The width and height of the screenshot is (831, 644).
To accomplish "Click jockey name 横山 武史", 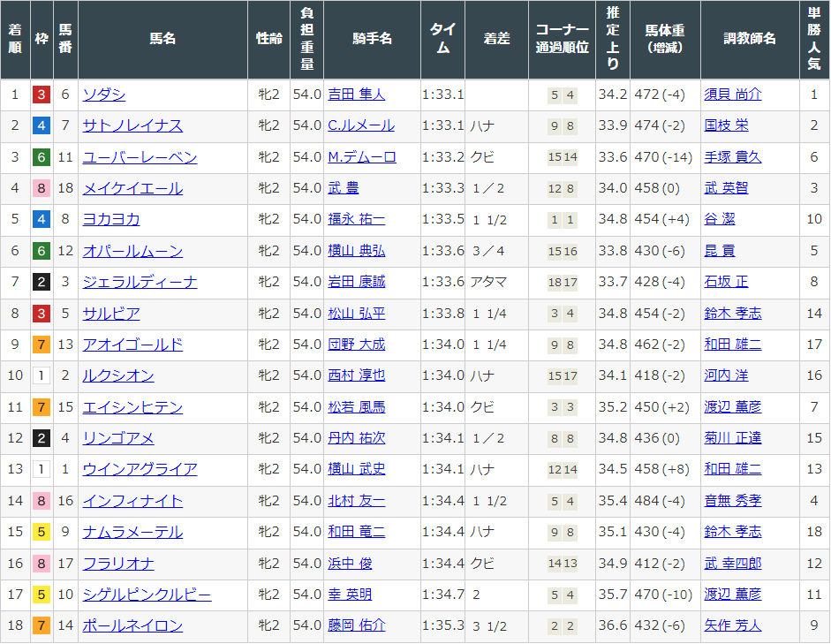I will pyautogui.click(x=356, y=470).
